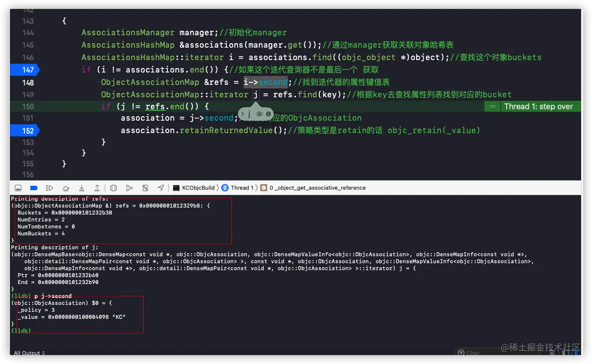Click the Ptr = 0x0000000101232b60 line
The image size is (592, 364).
(x=58, y=275)
